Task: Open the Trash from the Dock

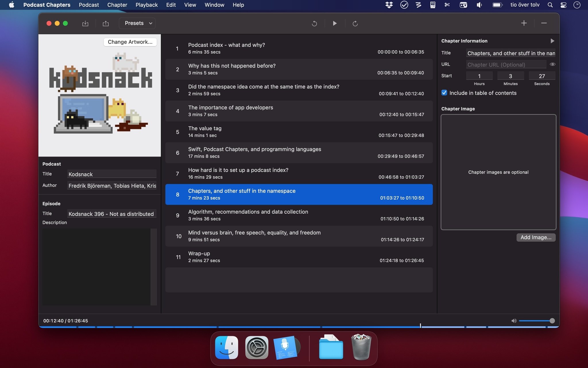Action: (x=361, y=347)
